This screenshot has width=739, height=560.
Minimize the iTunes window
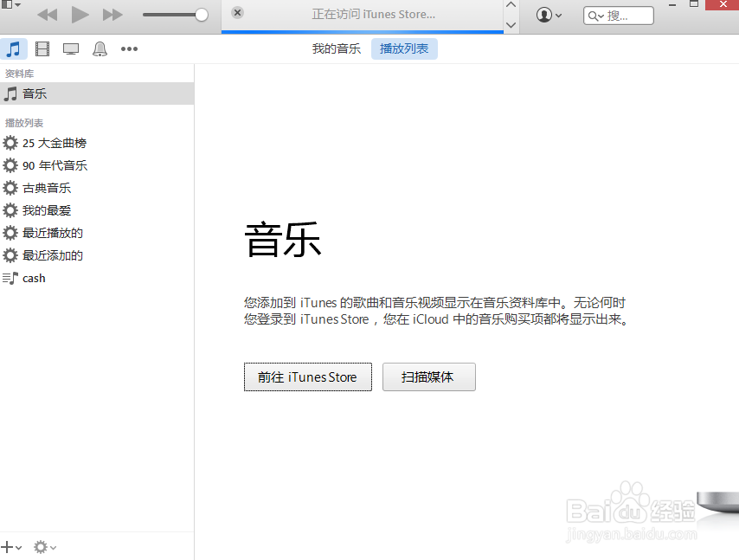point(672,5)
